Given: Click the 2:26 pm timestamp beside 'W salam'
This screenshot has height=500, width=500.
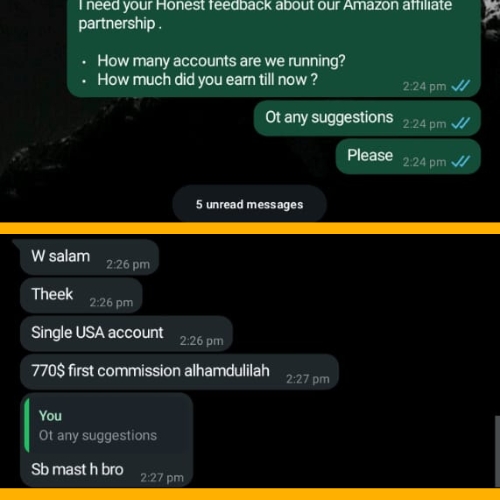Looking at the screenshot, I should pyautogui.click(x=128, y=264).
